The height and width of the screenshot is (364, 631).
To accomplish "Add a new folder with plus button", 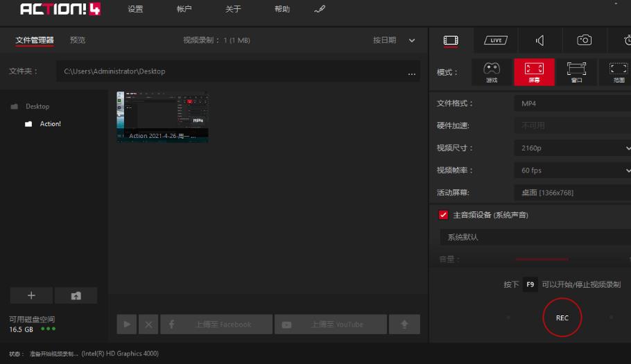I will click(31, 295).
